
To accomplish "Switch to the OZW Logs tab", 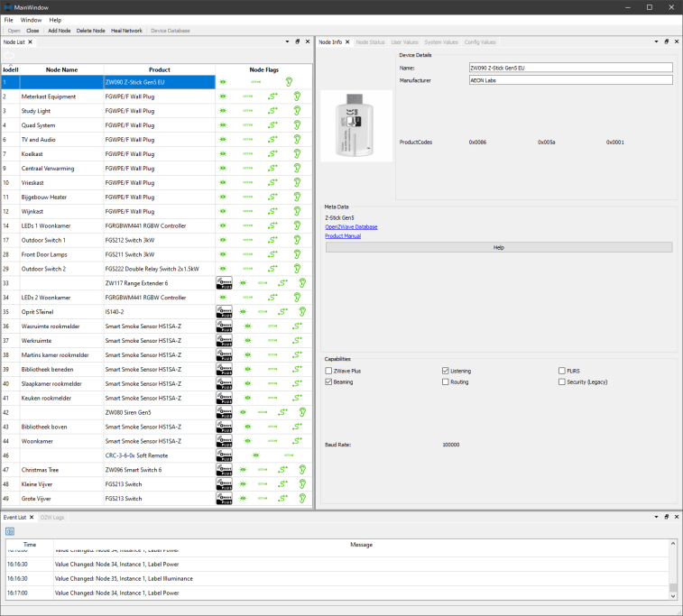I will [52, 518].
